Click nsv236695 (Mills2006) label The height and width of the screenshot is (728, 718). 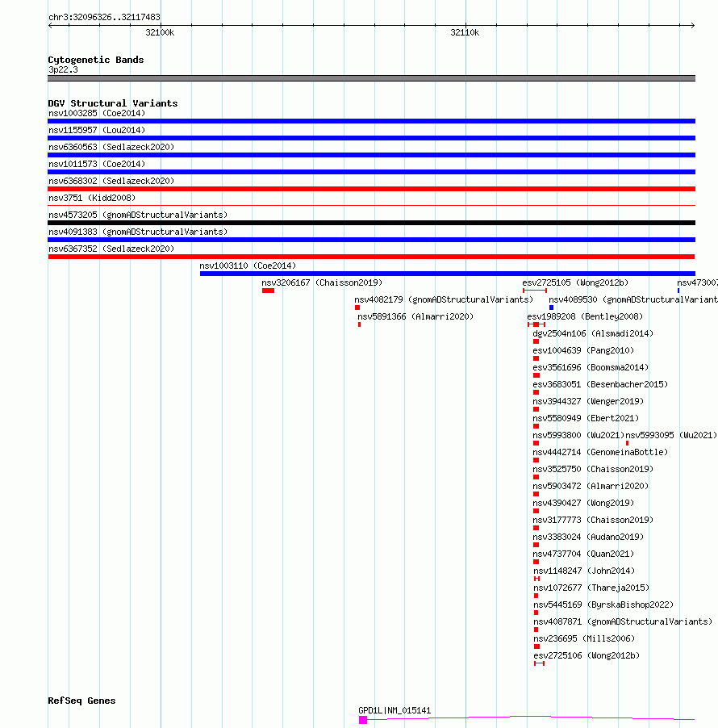coord(584,639)
